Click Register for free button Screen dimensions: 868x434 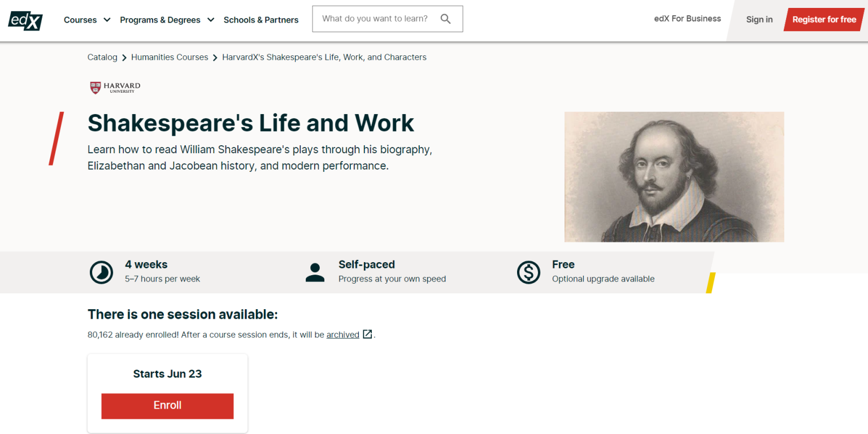[x=824, y=20]
